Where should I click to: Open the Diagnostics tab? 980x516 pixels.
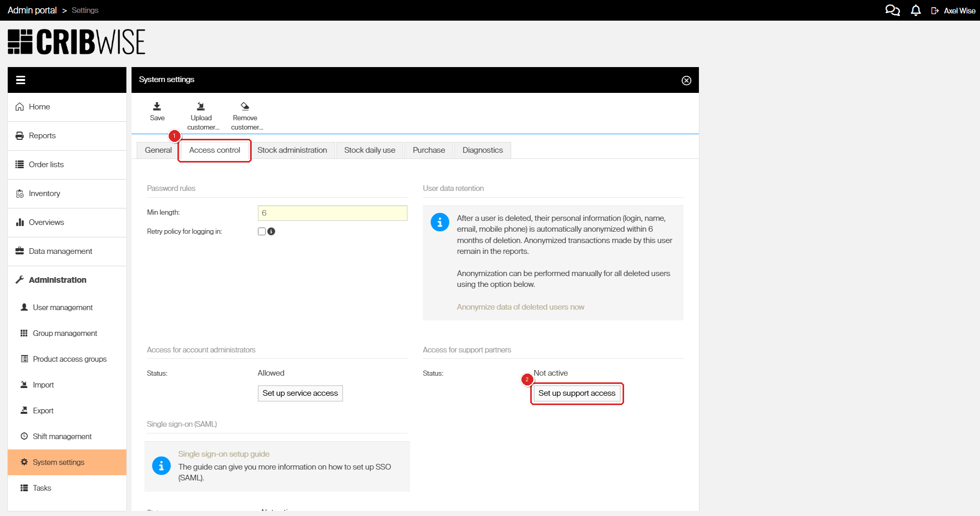(x=482, y=150)
